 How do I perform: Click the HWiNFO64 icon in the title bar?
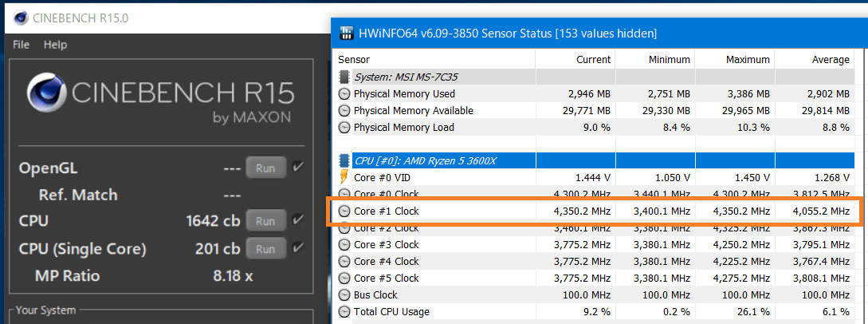(x=347, y=34)
